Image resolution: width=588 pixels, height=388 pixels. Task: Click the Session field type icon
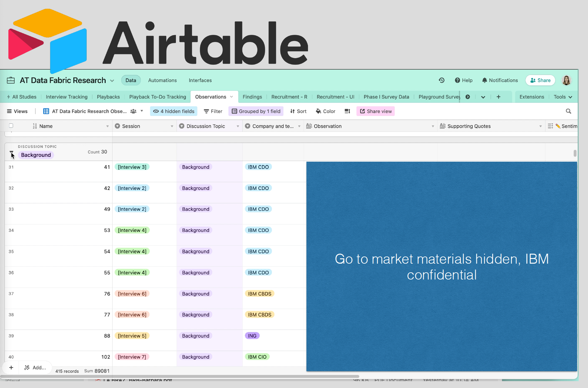[117, 126]
